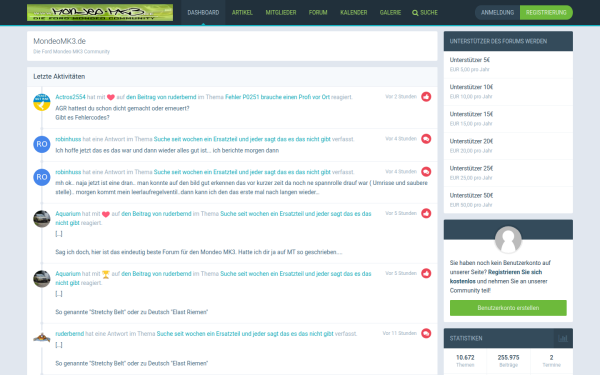
Task: Open the like icon on Aquarium's trophy reaction entry
Action: (426, 274)
